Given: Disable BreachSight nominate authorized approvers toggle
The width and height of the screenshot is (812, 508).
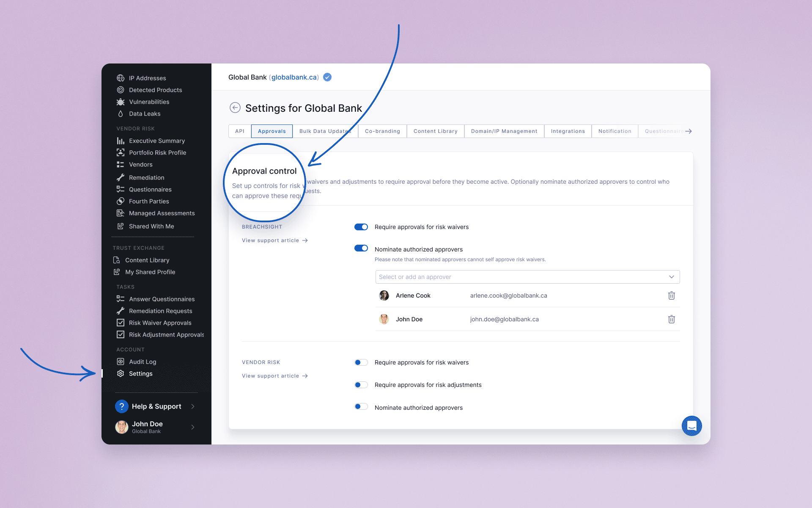Looking at the screenshot, I should (x=361, y=248).
